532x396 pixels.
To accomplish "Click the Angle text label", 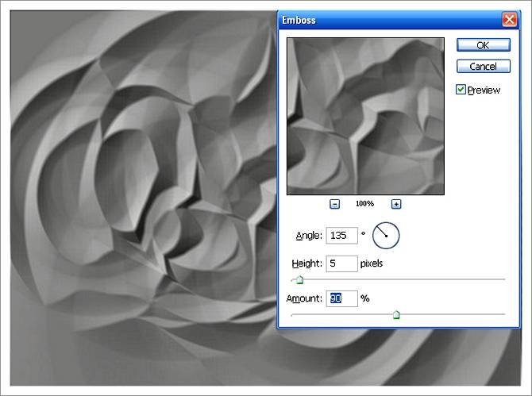I will [x=308, y=236].
